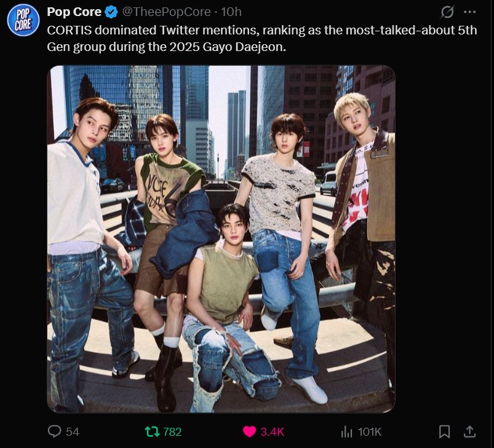Open the post via 10h timestamp

pos(231,12)
